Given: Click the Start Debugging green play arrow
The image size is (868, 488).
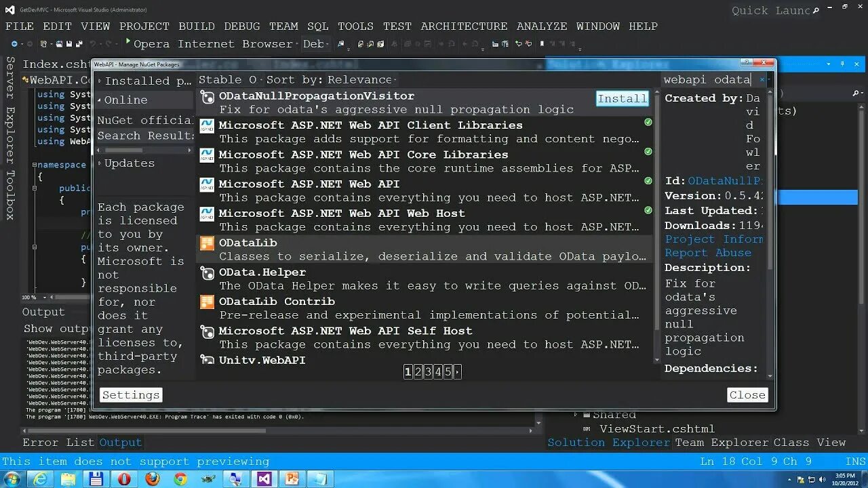Looking at the screenshot, I should point(128,43).
